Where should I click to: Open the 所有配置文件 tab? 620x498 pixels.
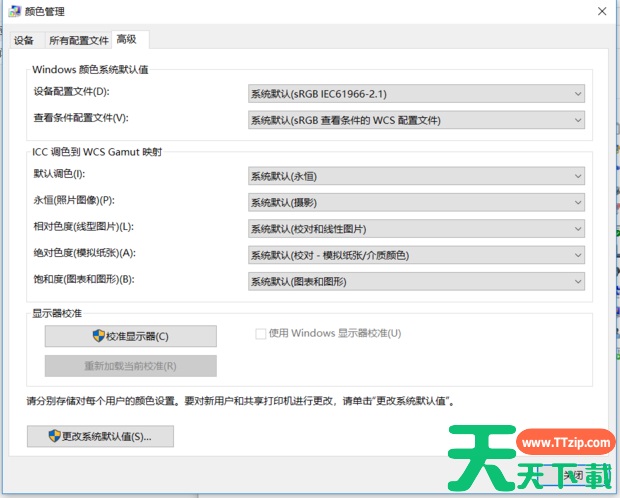(x=79, y=40)
